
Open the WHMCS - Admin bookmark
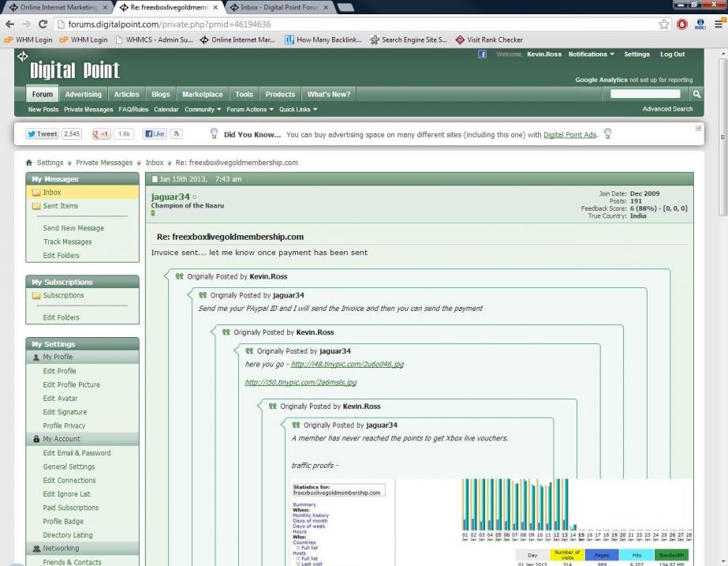154,40
